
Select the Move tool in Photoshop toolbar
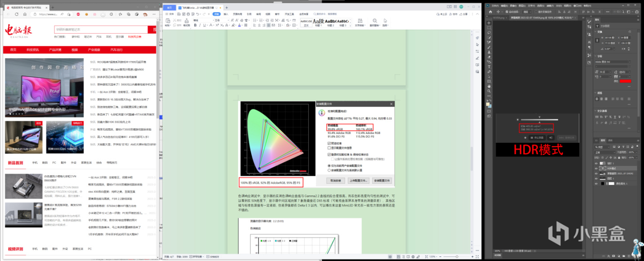pyautogui.click(x=489, y=23)
